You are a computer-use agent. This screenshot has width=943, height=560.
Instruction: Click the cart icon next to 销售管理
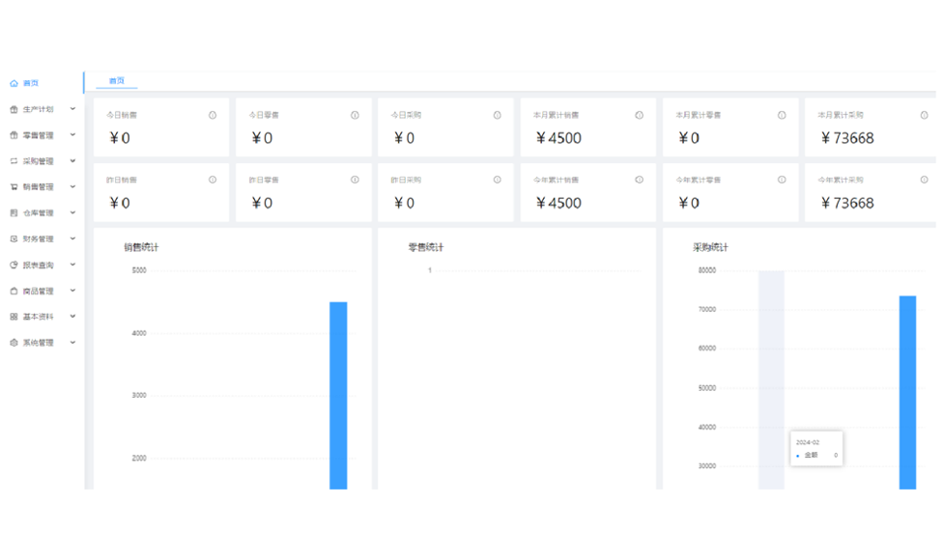click(x=14, y=187)
